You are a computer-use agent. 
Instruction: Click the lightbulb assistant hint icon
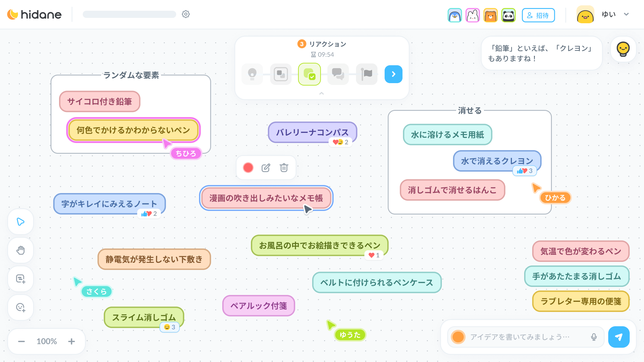click(623, 49)
